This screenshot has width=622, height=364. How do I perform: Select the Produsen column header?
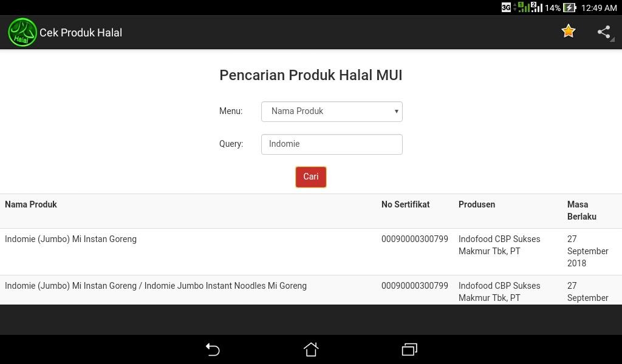pos(477,204)
